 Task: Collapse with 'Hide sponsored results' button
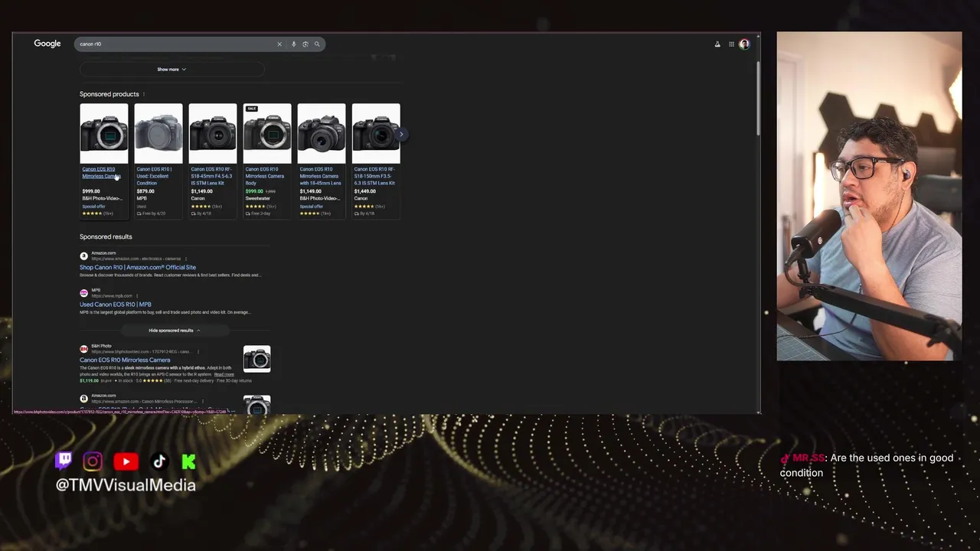(175, 331)
